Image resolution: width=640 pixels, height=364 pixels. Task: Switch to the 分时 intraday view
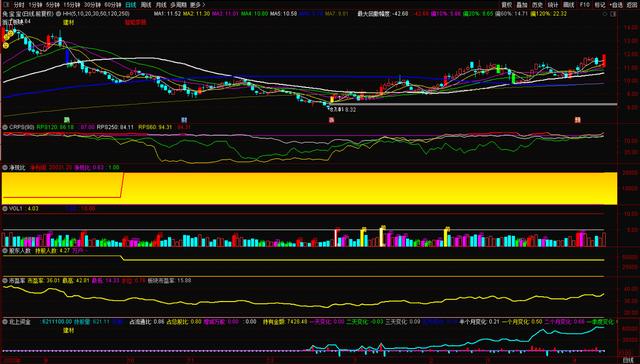(19, 5)
